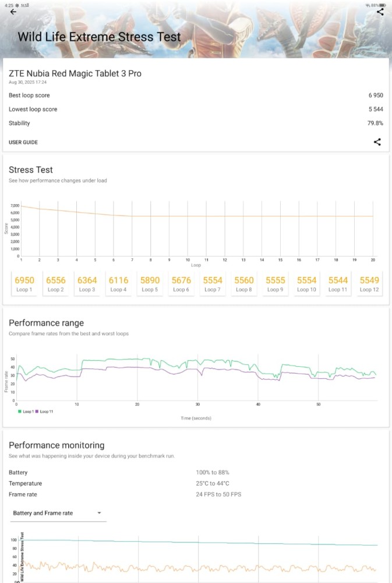
Task: Select the Loop 2 score card 6556
Action: pos(56,284)
